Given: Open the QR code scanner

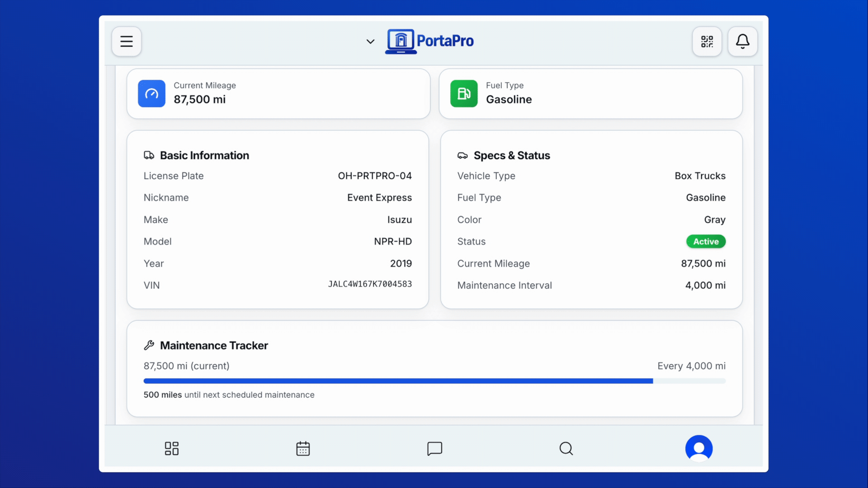Looking at the screenshot, I should pyautogui.click(x=707, y=42).
